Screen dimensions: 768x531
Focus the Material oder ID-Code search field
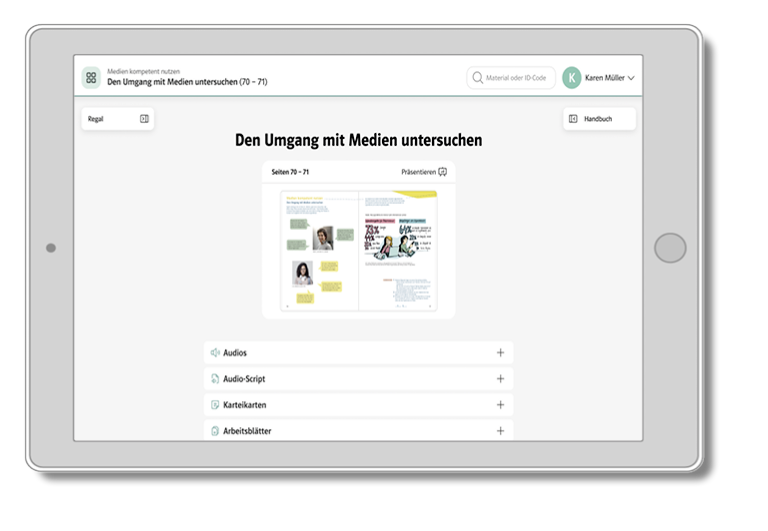coord(517,78)
